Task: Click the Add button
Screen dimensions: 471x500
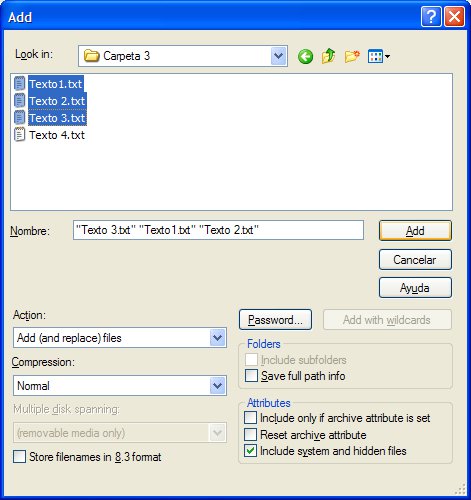Action: (415, 231)
